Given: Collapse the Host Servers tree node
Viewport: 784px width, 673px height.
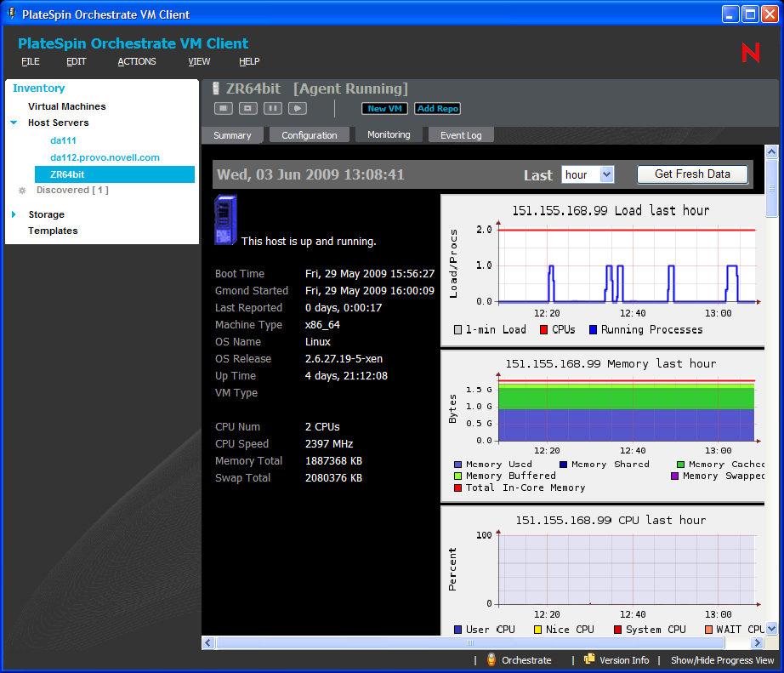Looking at the screenshot, I should click(x=14, y=123).
